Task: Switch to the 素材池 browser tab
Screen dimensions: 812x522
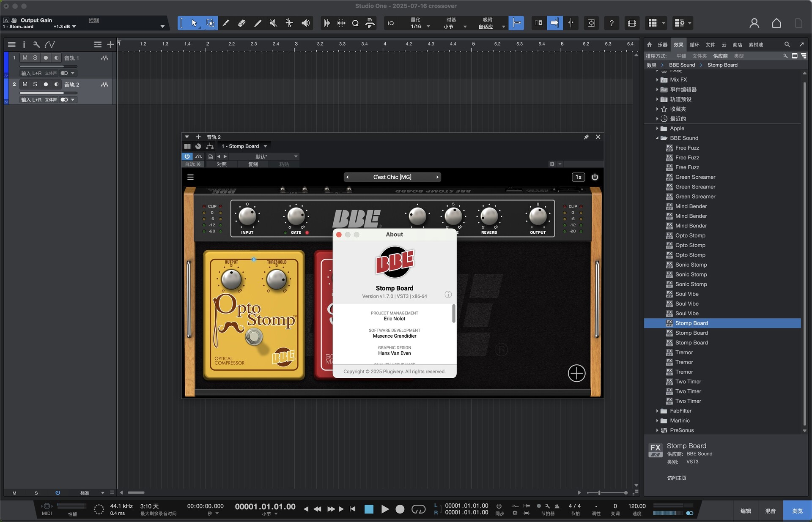Action: pos(756,44)
